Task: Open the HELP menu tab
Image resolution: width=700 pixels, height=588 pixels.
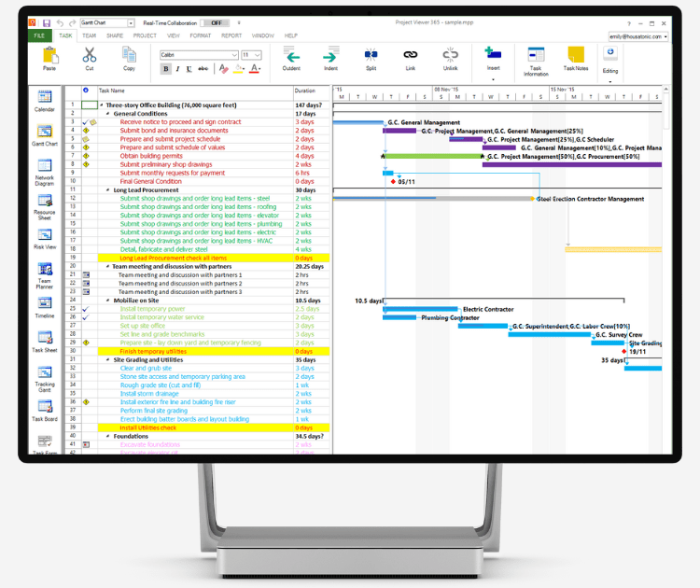Action: (x=291, y=35)
